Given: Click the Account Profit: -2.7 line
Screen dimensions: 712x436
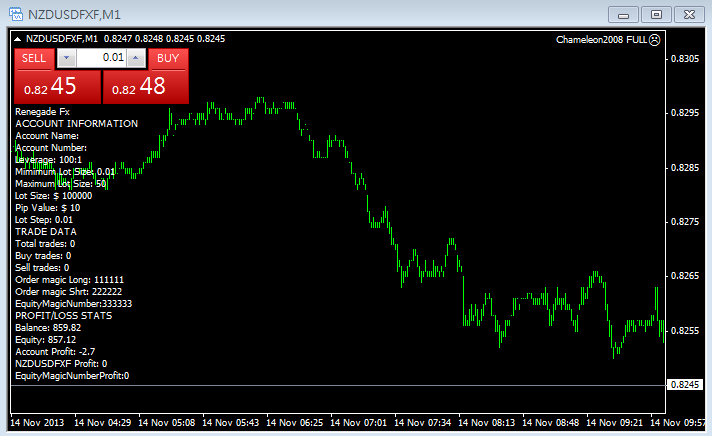Looking at the screenshot, I should 55,352.
